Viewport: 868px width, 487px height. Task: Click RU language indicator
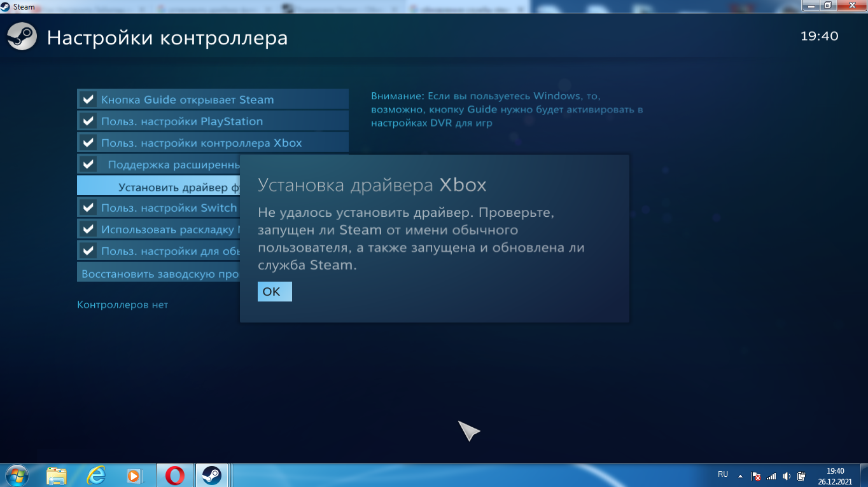723,474
